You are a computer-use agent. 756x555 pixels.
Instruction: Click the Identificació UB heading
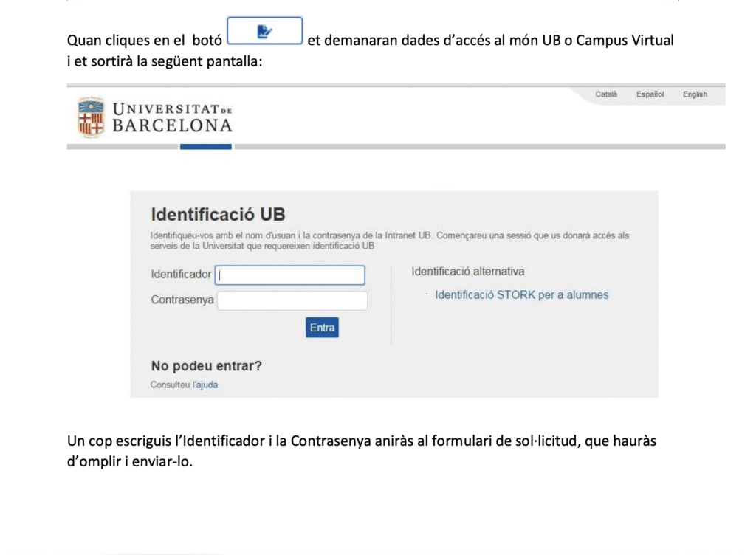218,215
